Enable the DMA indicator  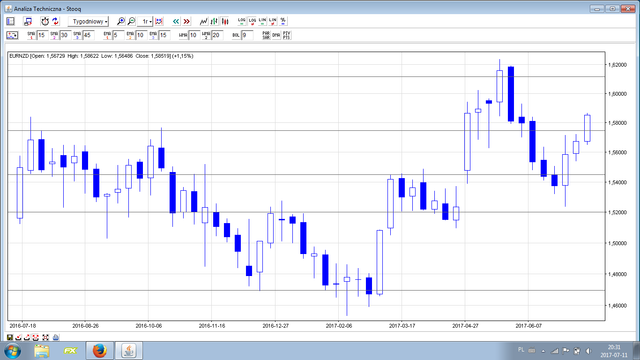276,35
